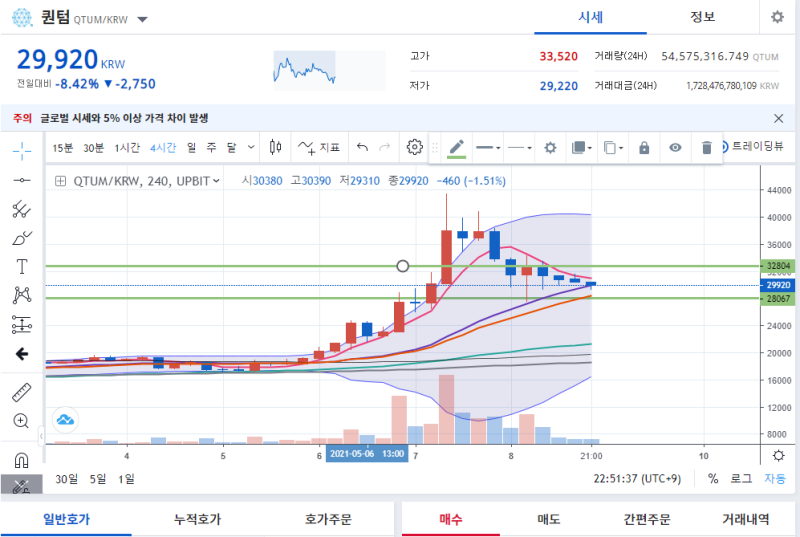
Task: Open chart settings gear in toolbar
Action: 415,147
